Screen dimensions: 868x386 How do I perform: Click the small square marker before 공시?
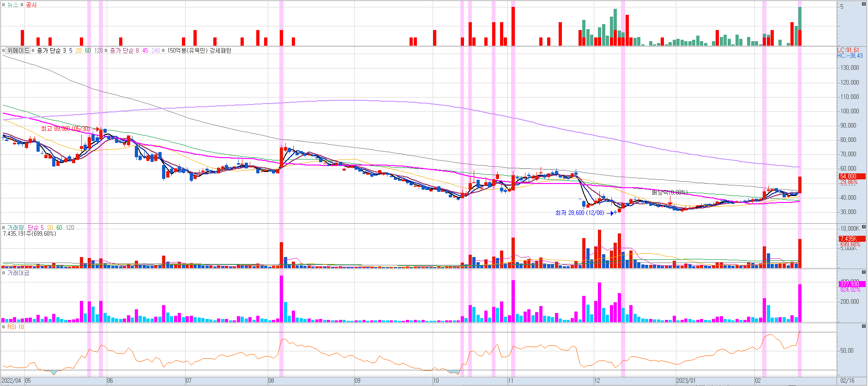coord(22,5)
